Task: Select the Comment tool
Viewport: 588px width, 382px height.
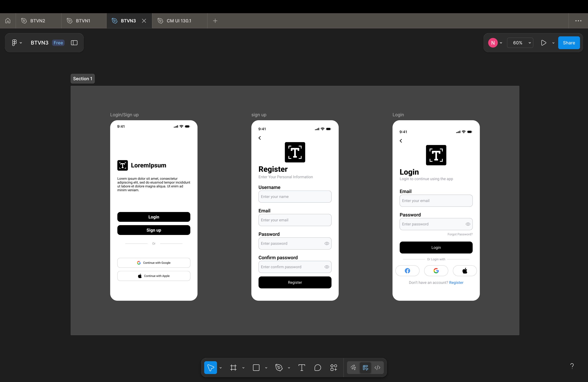Action: 318,367
